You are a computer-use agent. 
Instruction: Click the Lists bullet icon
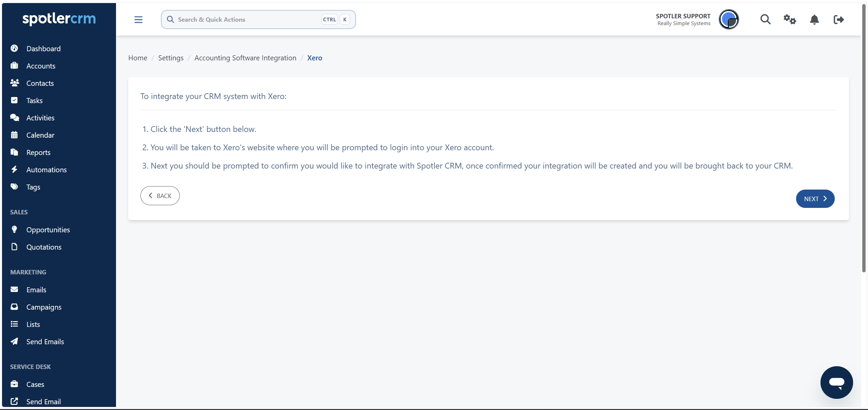coord(14,324)
